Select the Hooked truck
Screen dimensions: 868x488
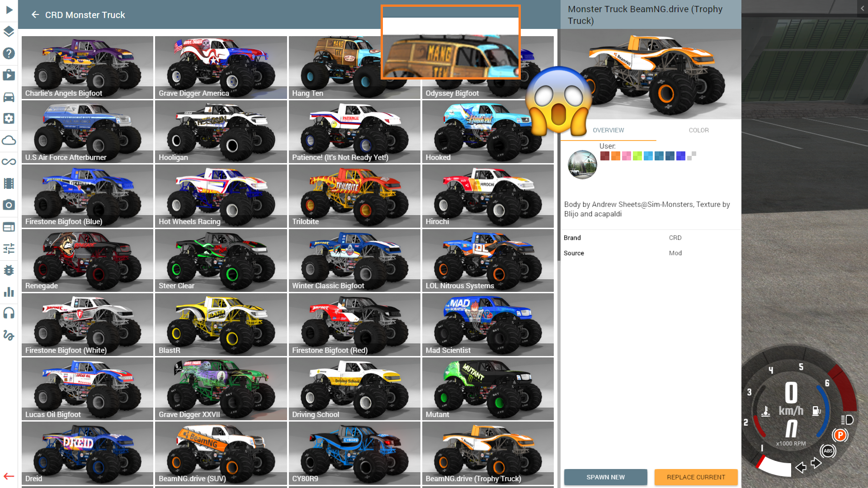coord(488,131)
